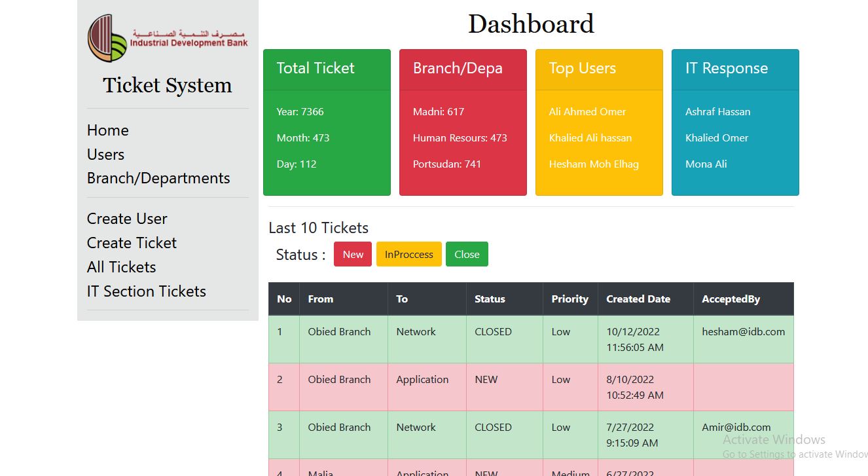Image resolution: width=868 pixels, height=476 pixels.
Task: Open the Home page from sidebar
Action: tap(107, 130)
